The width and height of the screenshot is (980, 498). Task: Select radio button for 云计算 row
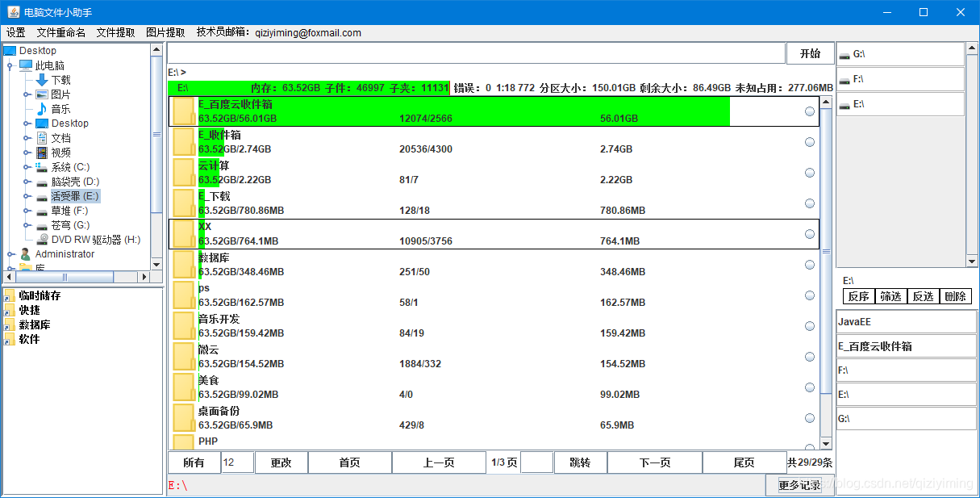pyautogui.click(x=810, y=173)
